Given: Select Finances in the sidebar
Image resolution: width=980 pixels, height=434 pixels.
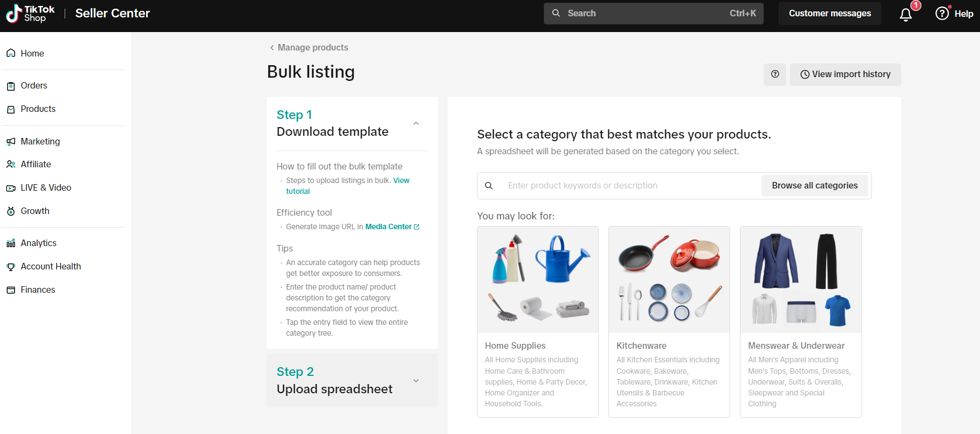Looking at the screenshot, I should (37, 290).
